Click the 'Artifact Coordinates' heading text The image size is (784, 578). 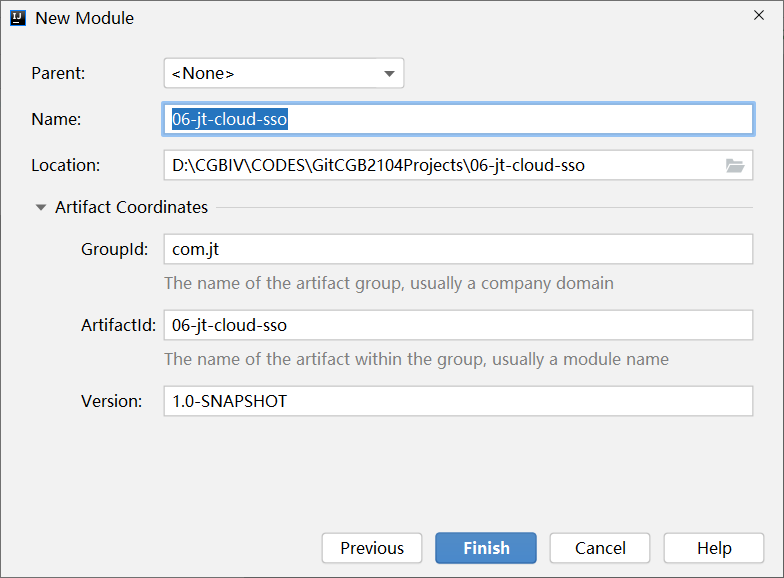[x=132, y=207]
